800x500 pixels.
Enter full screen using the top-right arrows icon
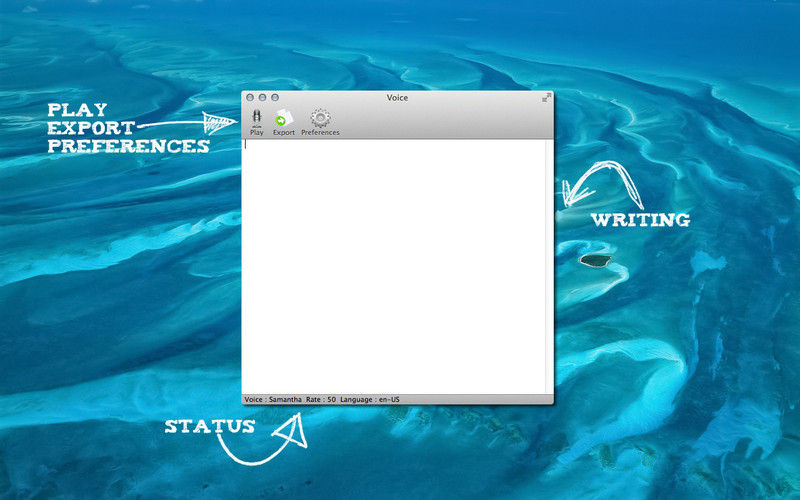pyautogui.click(x=547, y=97)
